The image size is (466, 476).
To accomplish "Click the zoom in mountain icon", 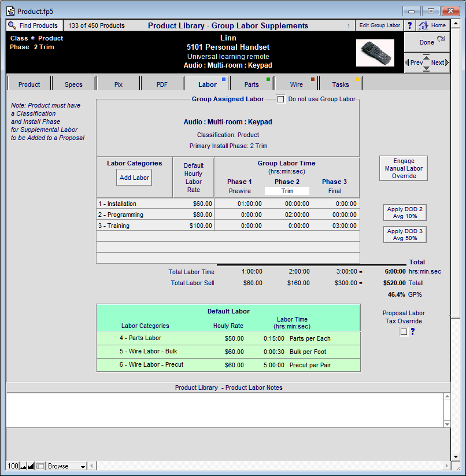I will click(x=31, y=466).
